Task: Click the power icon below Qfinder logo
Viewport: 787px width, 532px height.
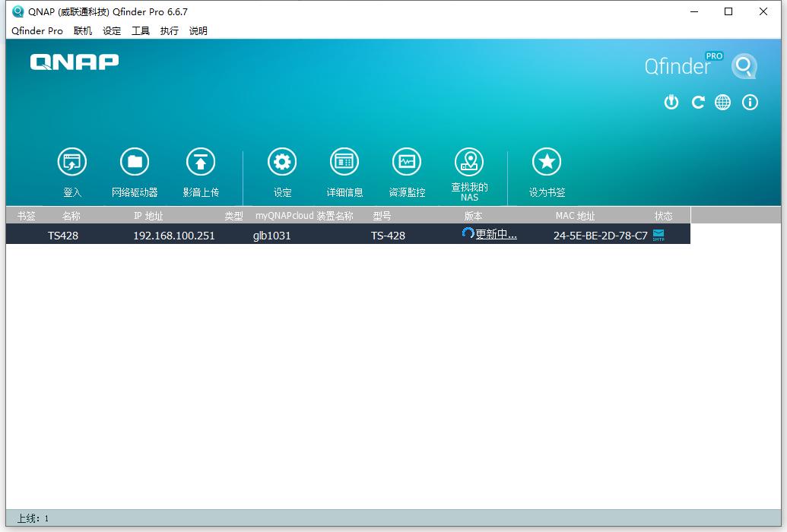Action: [x=671, y=103]
